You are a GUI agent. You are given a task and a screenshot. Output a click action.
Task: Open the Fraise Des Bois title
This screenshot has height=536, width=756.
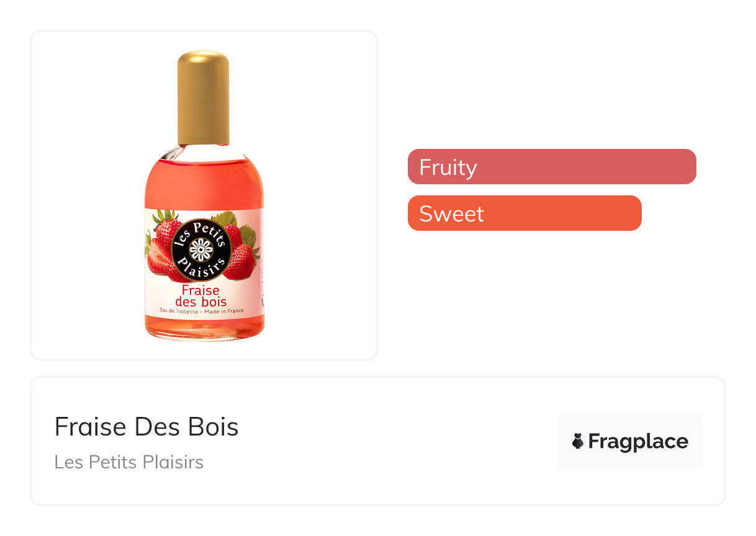pos(146,427)
